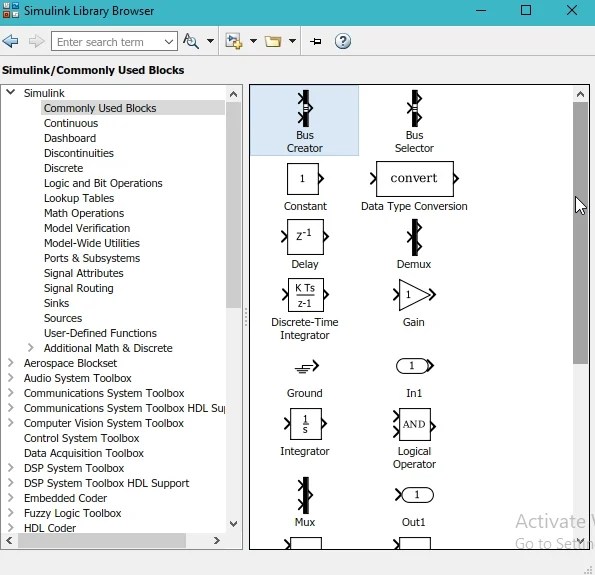Click the search magnifier icon
Image resolution: width=595 pixels, height=575 pixels.
(x=191, y=41)
